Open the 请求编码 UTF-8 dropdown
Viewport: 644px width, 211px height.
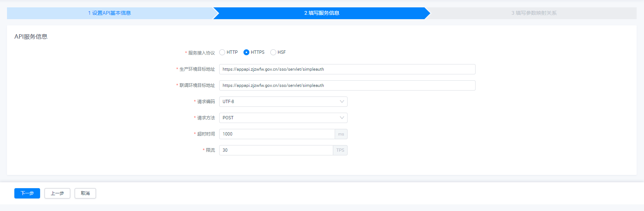tap(283, 102)
